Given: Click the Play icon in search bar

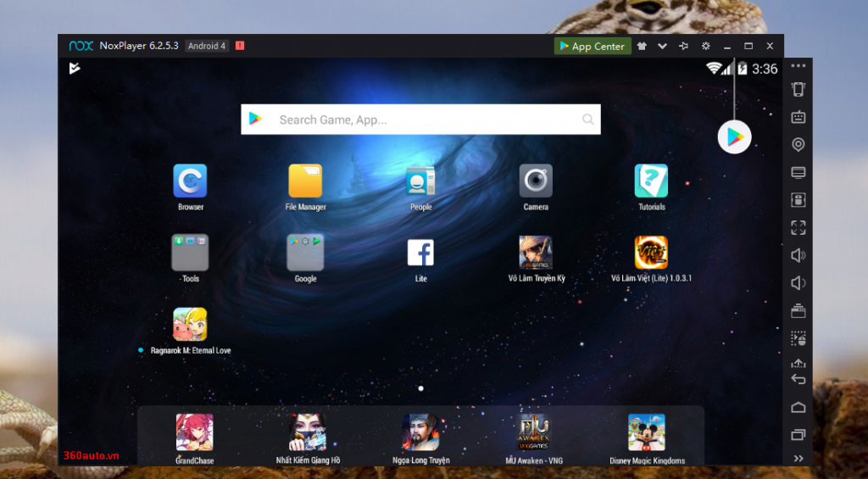Looking at the screenshot, I should 255,119.
